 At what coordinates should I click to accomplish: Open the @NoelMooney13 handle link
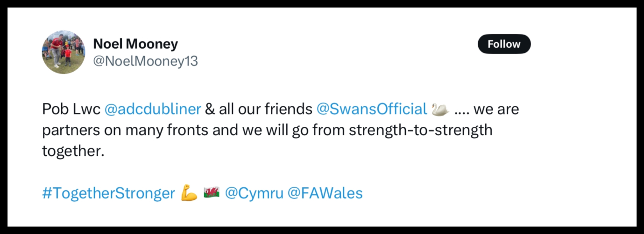pyautogui.click(x=145, y=61)
